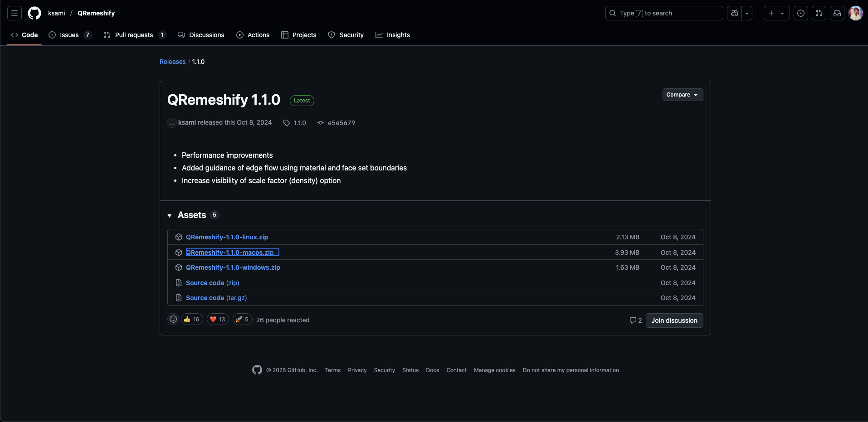868x422 pixels.
Task: Switch to the Code tab
Action: (x=24, y=35)
